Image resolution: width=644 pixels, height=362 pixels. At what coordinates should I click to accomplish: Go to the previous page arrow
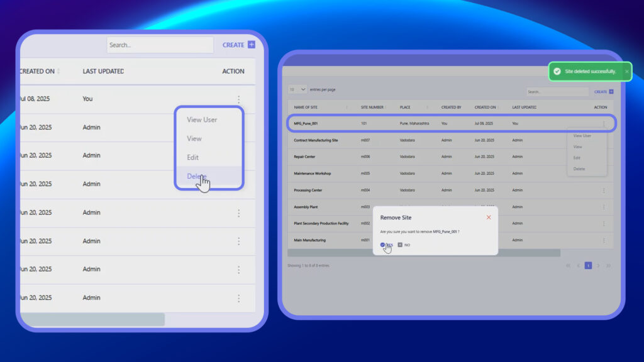pos(579,266)
